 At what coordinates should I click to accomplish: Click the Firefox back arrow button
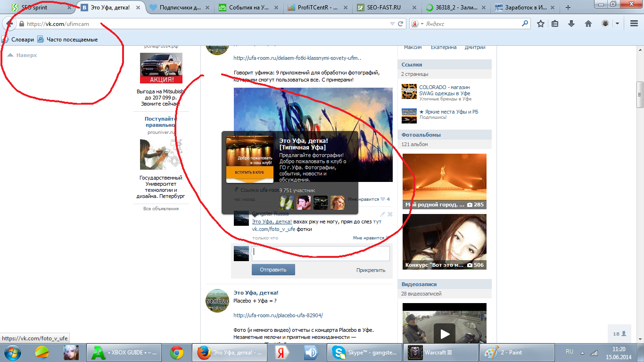pos(8,24)
